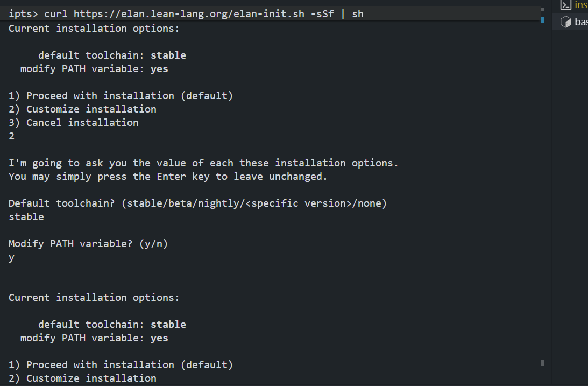Click the gray scrollbar marker beside the last Proceed line
588x386 pixels.
coord(543,363)
